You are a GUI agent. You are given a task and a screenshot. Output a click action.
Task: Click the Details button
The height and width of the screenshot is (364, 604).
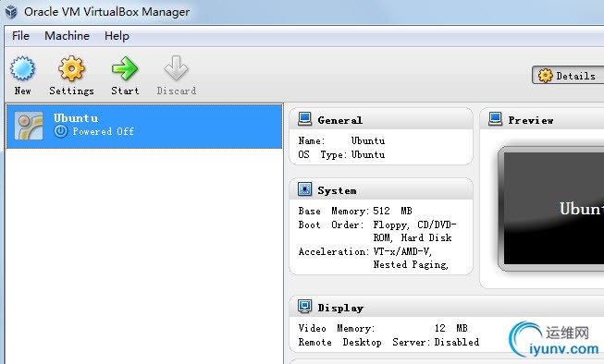[x=568, y=76]
